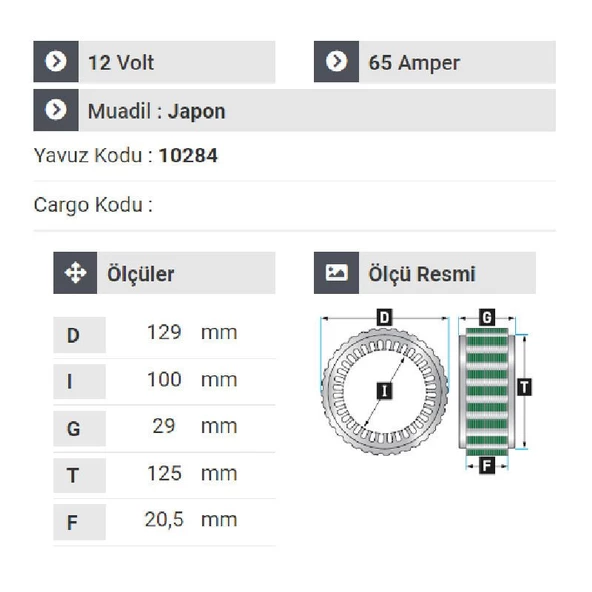Click the circular stator ring drawing
This screenshot has width=592, height=592.
tap(384, 392)
